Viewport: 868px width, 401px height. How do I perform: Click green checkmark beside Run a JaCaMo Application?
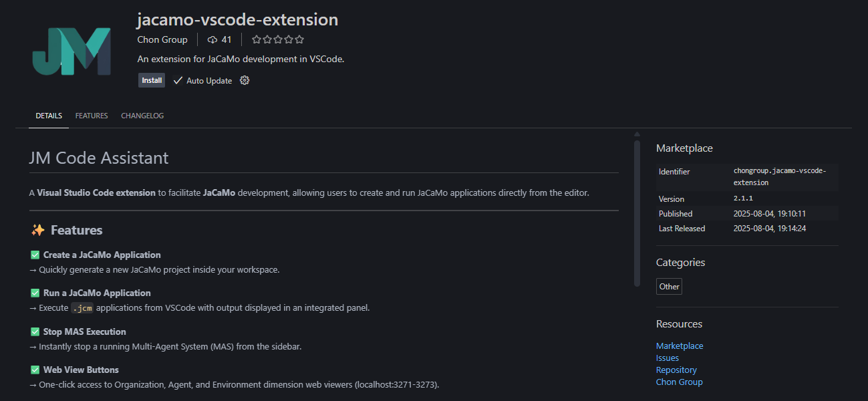click(35, 293)
